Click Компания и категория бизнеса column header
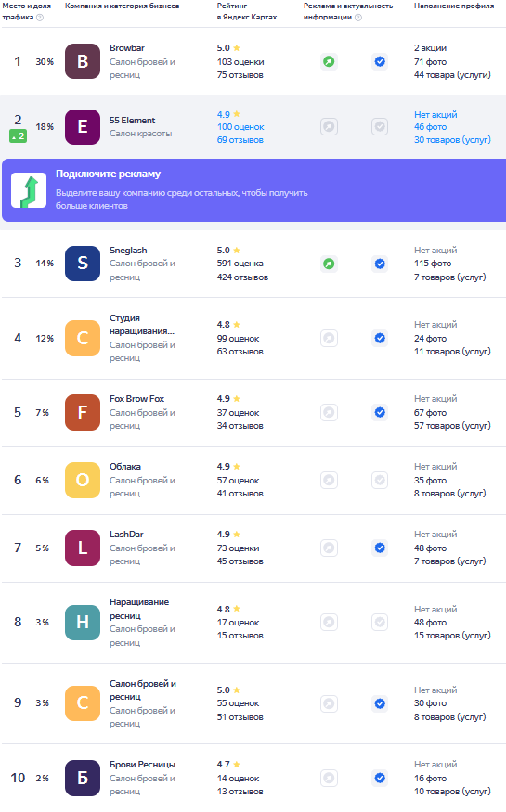506x812 pixels. [122, 6]
